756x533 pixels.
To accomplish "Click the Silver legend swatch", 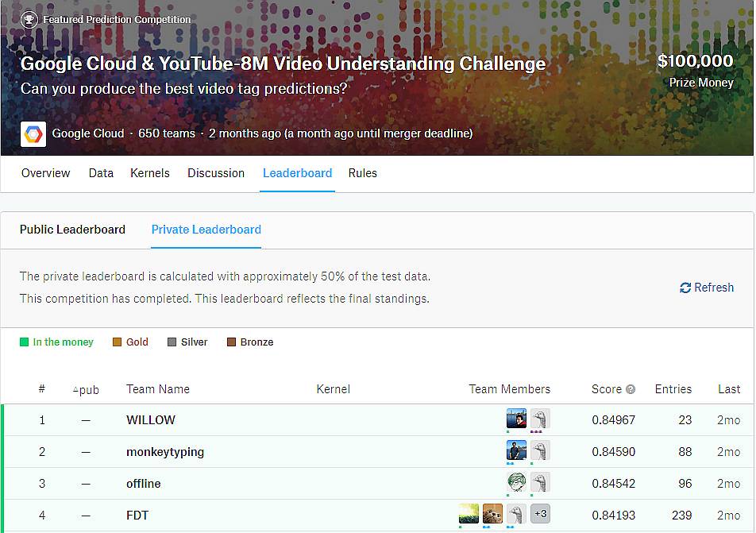I will (x=172, y=342).
